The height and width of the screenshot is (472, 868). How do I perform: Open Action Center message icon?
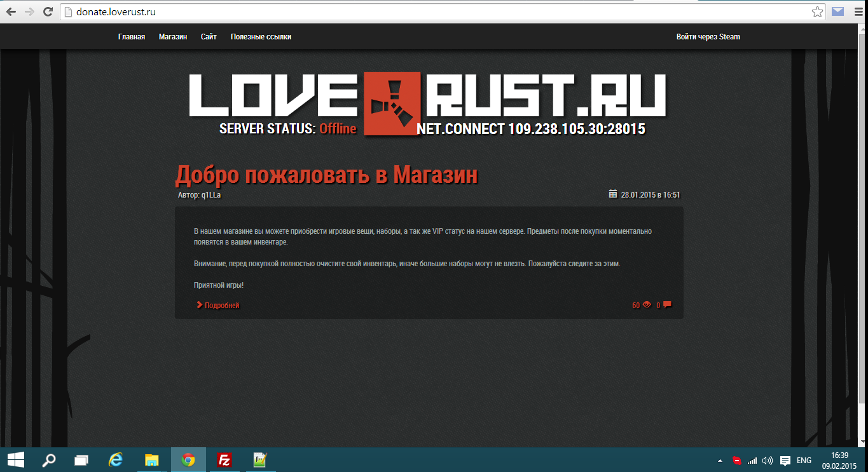(785, 460)
